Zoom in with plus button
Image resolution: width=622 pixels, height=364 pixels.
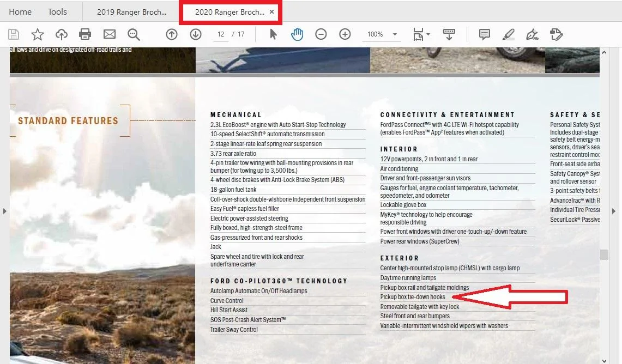(x=345, y=34)
